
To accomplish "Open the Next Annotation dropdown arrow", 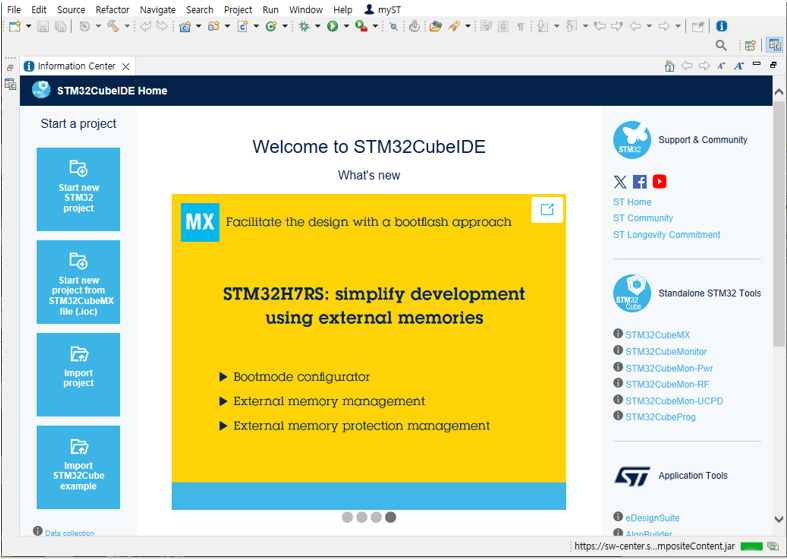I will tap(557, 26).
